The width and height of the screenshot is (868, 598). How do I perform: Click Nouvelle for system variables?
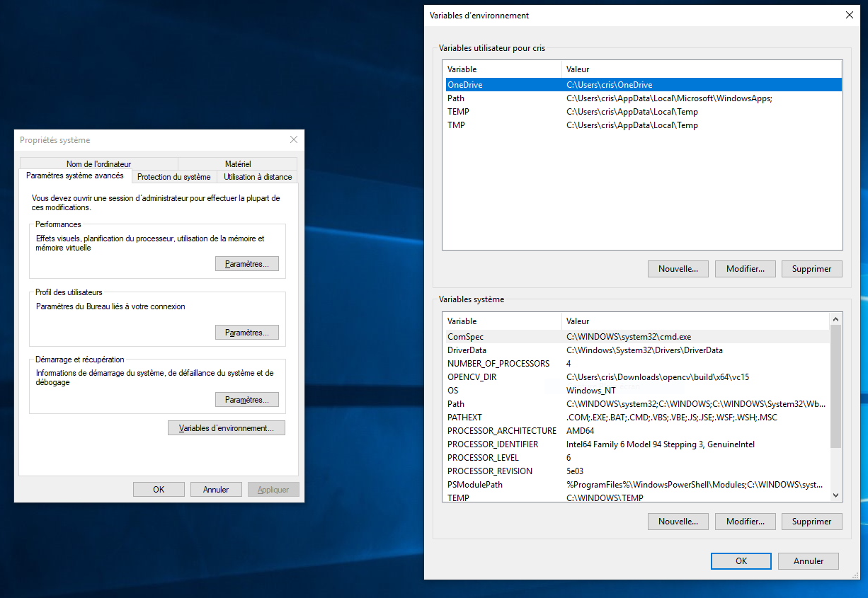click(x=678, y=522)
